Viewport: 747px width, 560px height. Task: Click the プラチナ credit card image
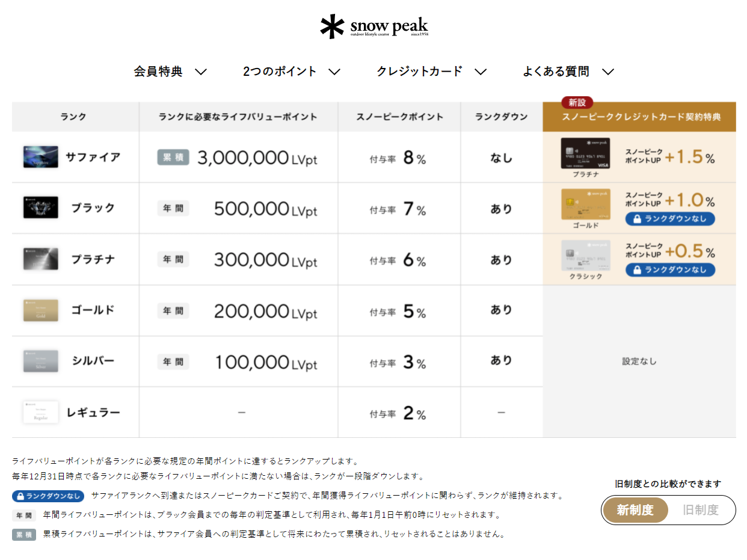click(x=585, y=153)
